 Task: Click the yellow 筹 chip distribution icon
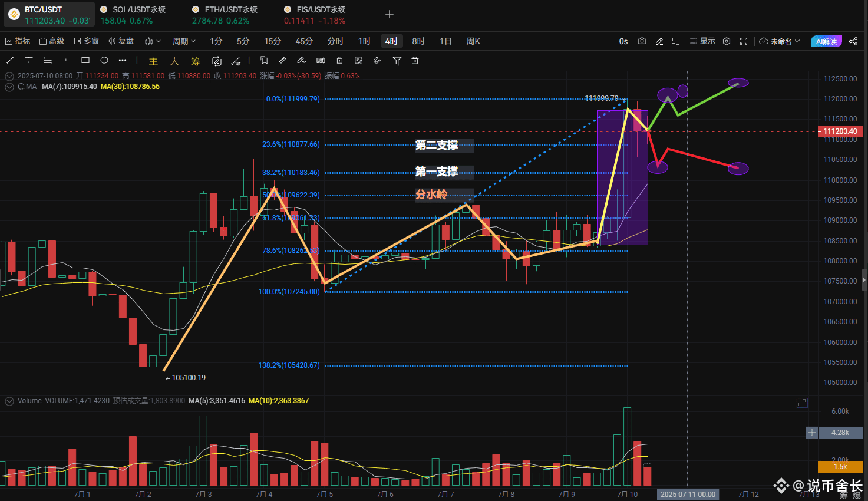click(x=196, y=61)
